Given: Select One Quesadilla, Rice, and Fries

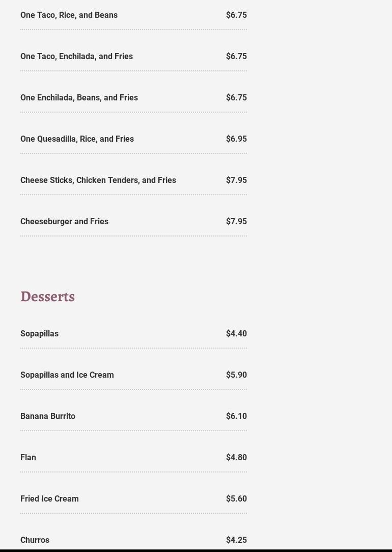Looking at the screenshot, I should click(77, 139).
